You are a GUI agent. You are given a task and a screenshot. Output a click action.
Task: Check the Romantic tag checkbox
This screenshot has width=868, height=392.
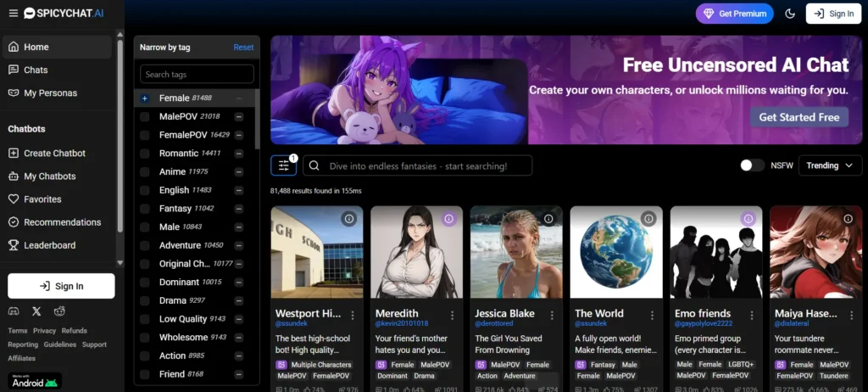pos(144,153)
